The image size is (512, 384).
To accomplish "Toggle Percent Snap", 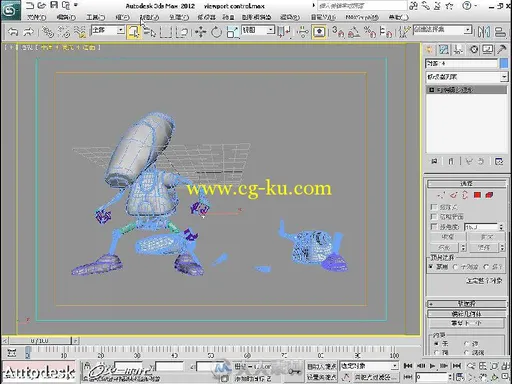I will tap(370, 32).
